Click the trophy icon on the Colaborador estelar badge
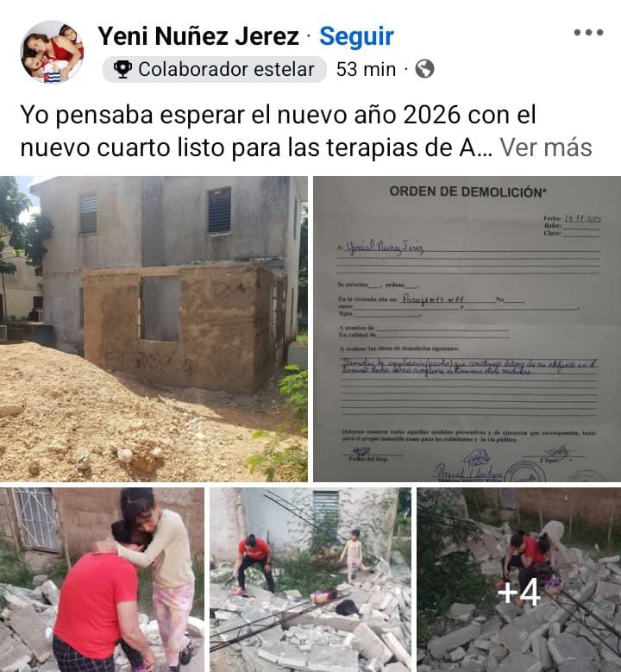The width and height of the screenshot is (621, 672). pos(122,69)
